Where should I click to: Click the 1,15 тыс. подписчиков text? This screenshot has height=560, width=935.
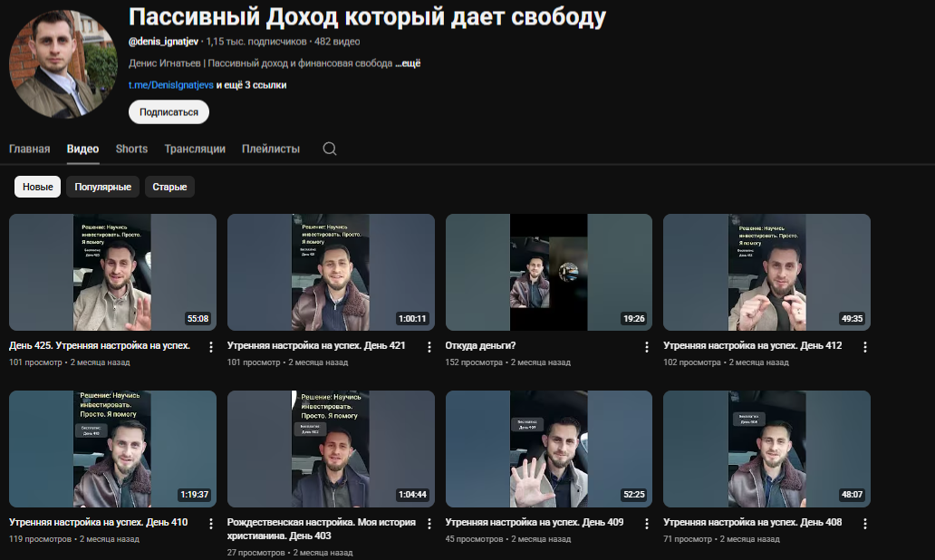pyautogui.click(x=256, y=42)
